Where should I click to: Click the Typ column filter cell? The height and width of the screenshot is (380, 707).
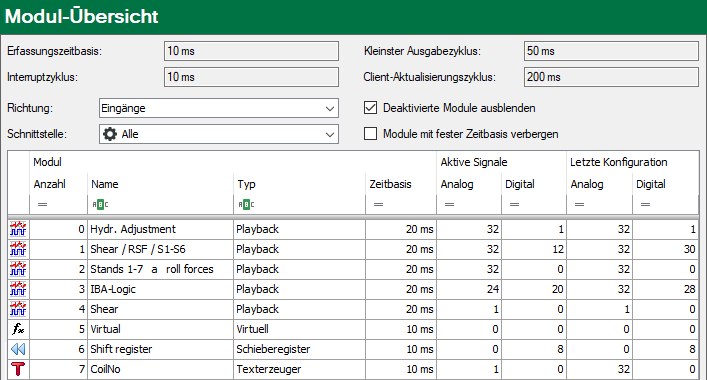click(300, 205)
